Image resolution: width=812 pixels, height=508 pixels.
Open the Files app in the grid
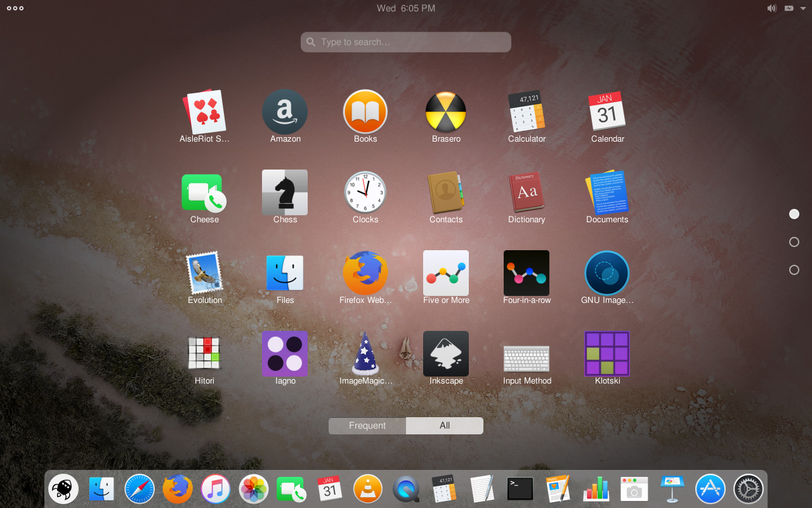(x=285, y=273)
